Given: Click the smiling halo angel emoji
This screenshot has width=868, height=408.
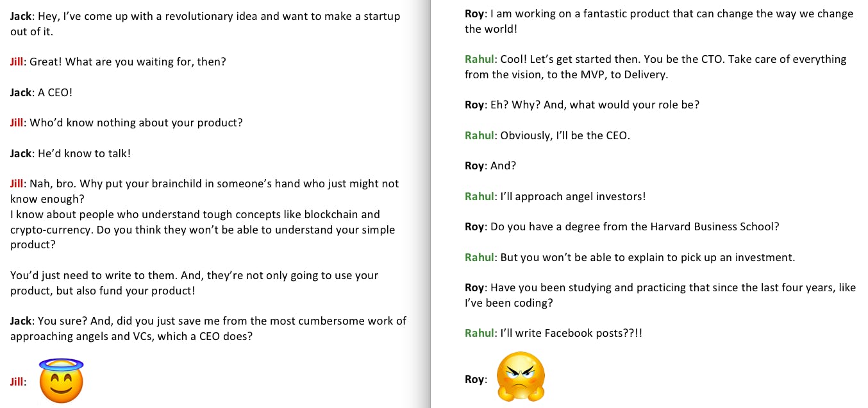Looking at the screenshot, I should point(62,380).
